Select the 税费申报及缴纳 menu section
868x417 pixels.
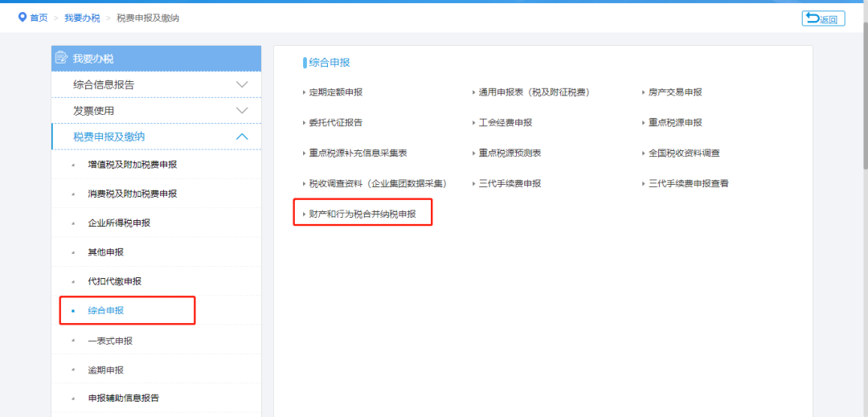(x=156, y=137)
